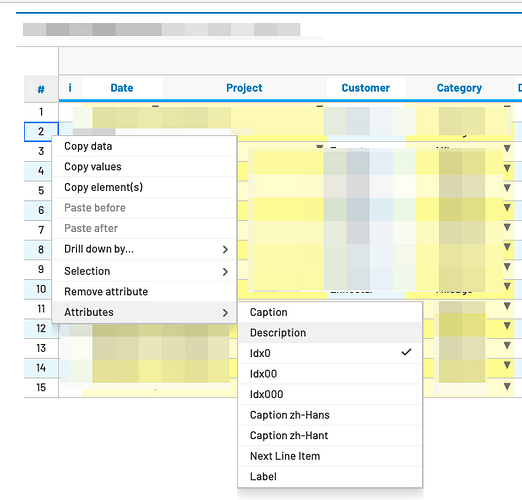The height and width of the screenshot is (500, 522).
Task: Open Category dropdown arrow in row 5
Action: pyautogui.click(x=507, y=188)
